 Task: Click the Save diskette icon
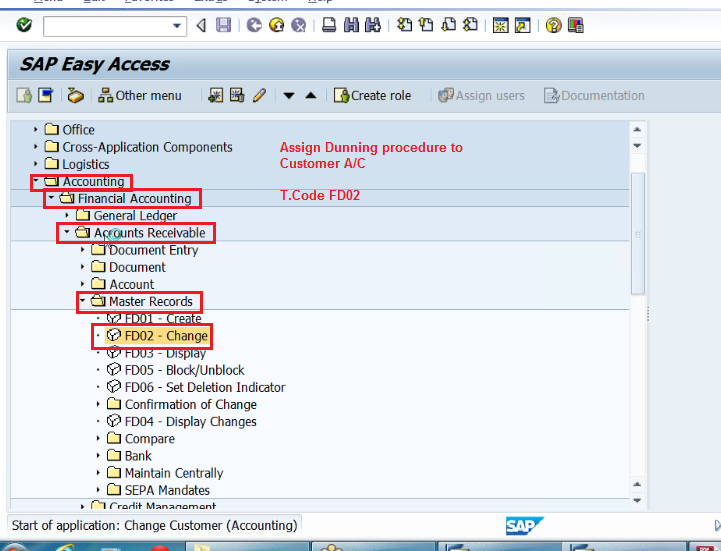click(223, 25)
